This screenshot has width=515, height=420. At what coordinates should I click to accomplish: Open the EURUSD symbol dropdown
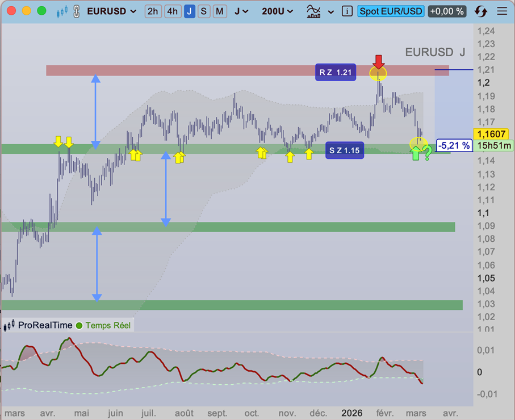click(x=112, y=11)
